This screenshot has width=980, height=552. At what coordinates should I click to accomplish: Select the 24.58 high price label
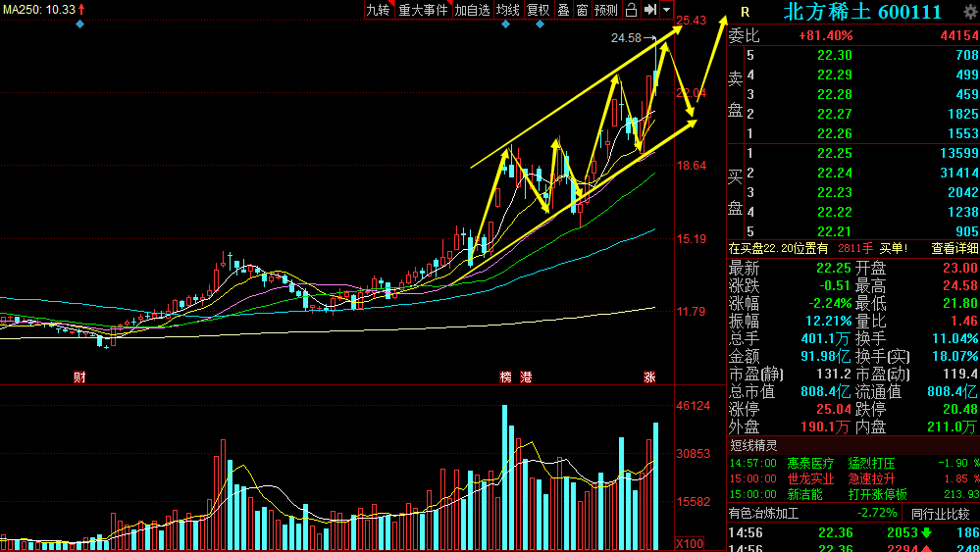click(626, 38)
